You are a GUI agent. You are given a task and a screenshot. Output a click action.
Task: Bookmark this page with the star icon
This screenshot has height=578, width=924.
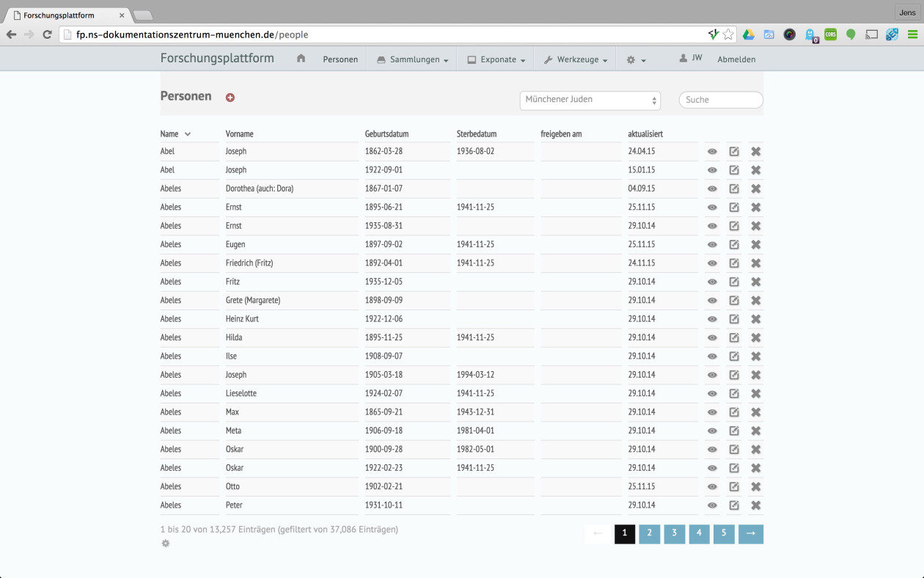click(x=728, y=34)
